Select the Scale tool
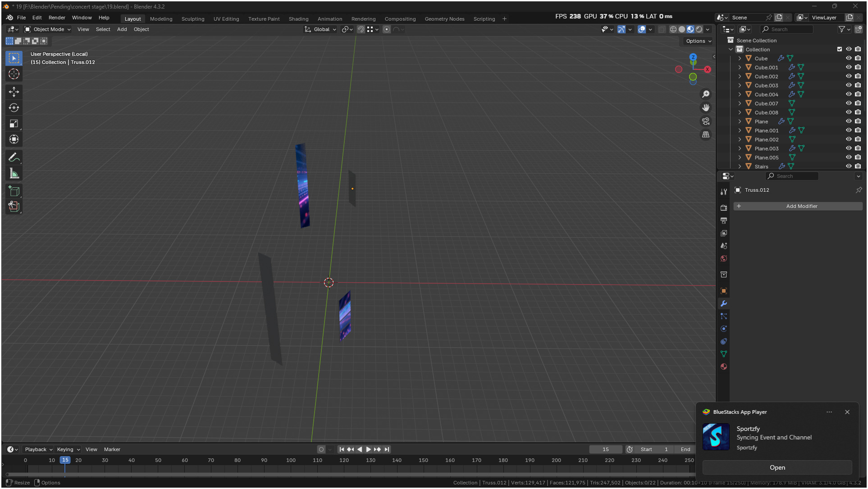This screenshot has height=489, width=868. (14, 123)
